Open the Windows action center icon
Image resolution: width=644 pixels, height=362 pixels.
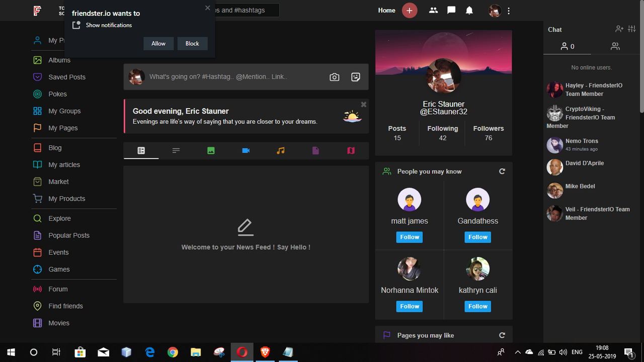click(629, 352)
